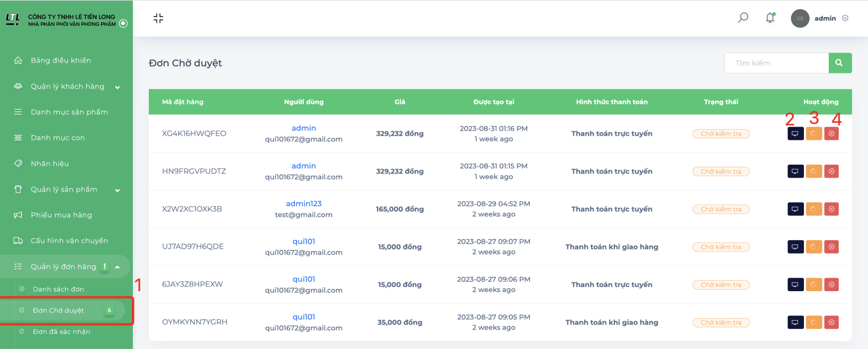
Task: Click the 165,000 đồng price cell
Action: 400,209
